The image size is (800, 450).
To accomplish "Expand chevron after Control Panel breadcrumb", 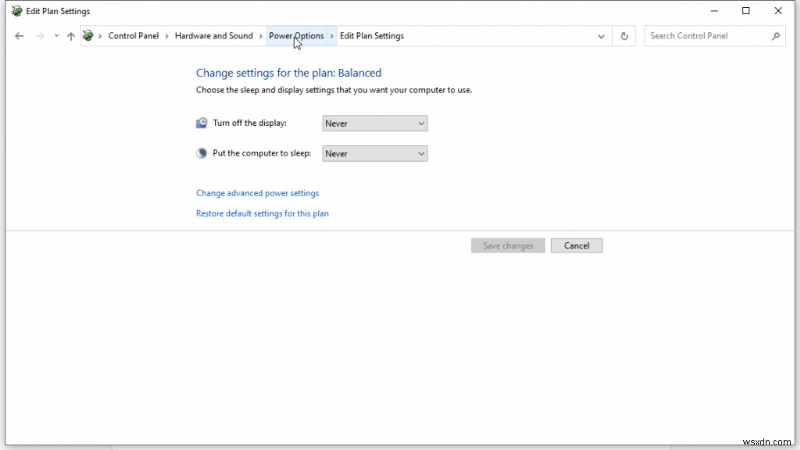I will tap(167, 36).
